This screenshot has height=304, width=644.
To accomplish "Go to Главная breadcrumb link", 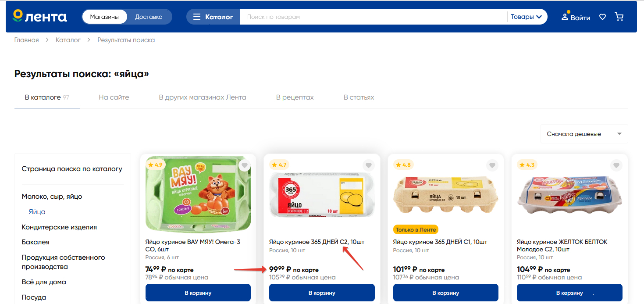I will coord(26,40).
